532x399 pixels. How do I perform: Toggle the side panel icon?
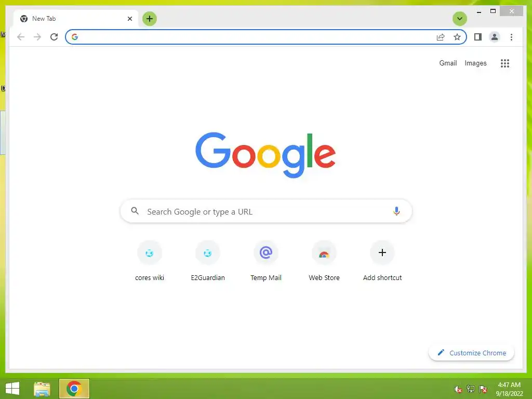pyautogui.click(x=478, y=37)
